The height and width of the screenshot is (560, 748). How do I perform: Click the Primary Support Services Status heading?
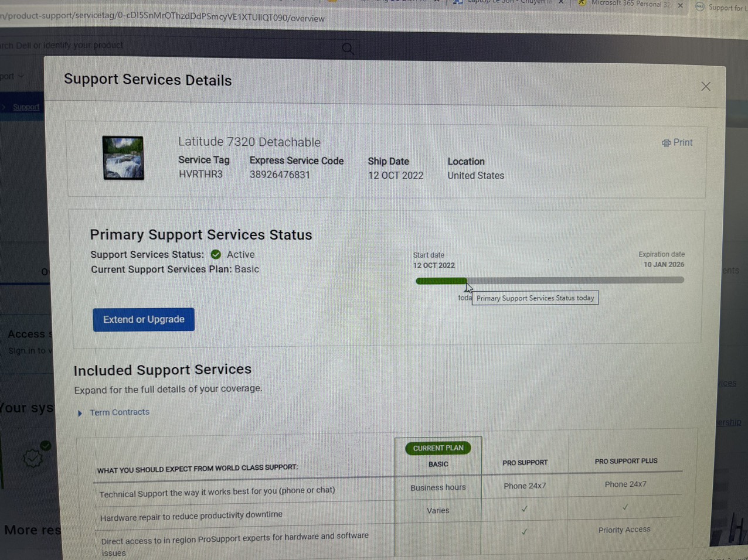tap(200, 235)
